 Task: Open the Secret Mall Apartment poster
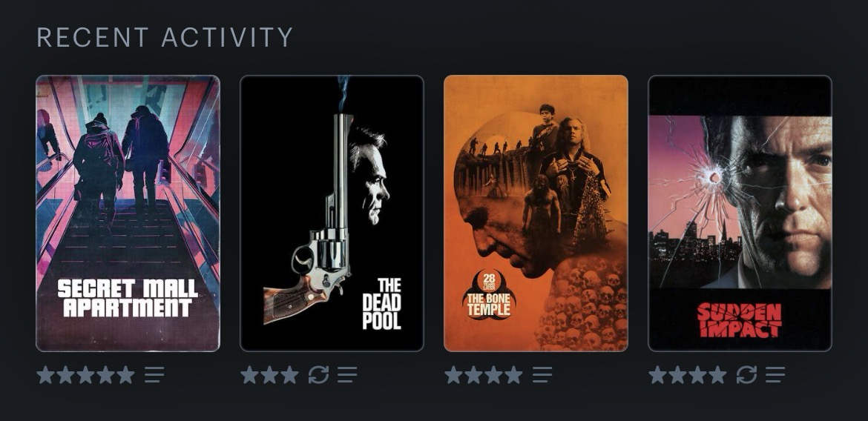point(128,213)
